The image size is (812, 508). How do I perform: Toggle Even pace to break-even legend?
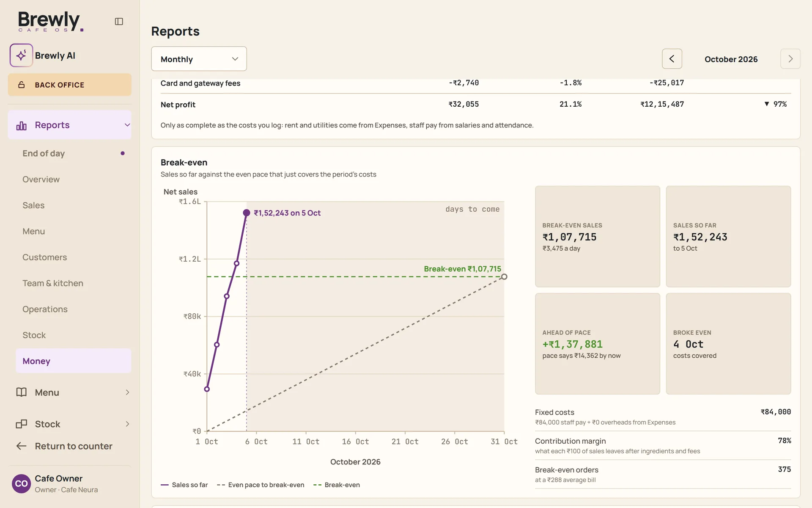click(x=261, y=485)
